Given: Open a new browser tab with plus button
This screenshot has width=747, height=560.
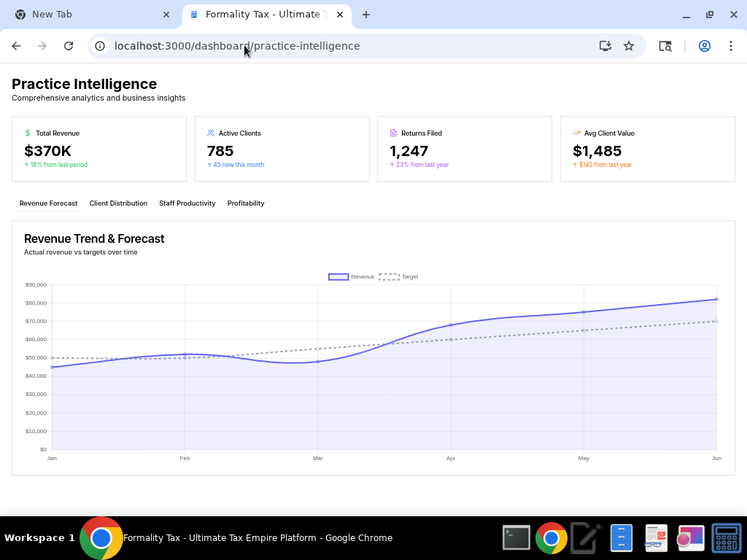Looking at the screenshot, I should pos(366,15).
